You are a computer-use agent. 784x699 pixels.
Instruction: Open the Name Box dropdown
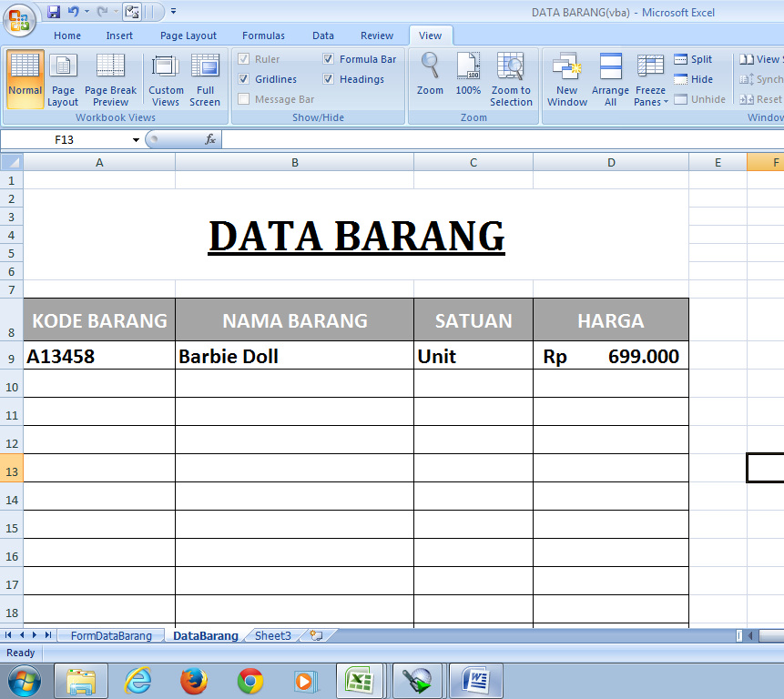(135, 139)
